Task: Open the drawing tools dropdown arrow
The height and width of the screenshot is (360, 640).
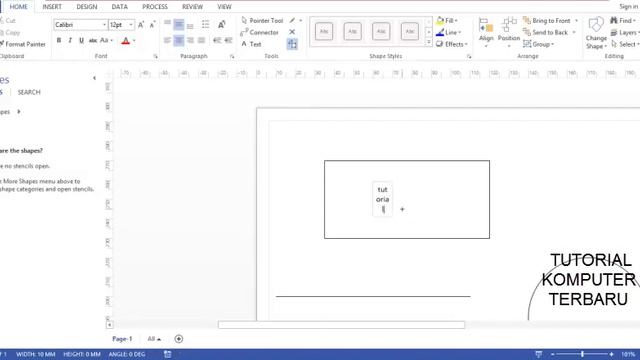Action: tap(301, 20)
